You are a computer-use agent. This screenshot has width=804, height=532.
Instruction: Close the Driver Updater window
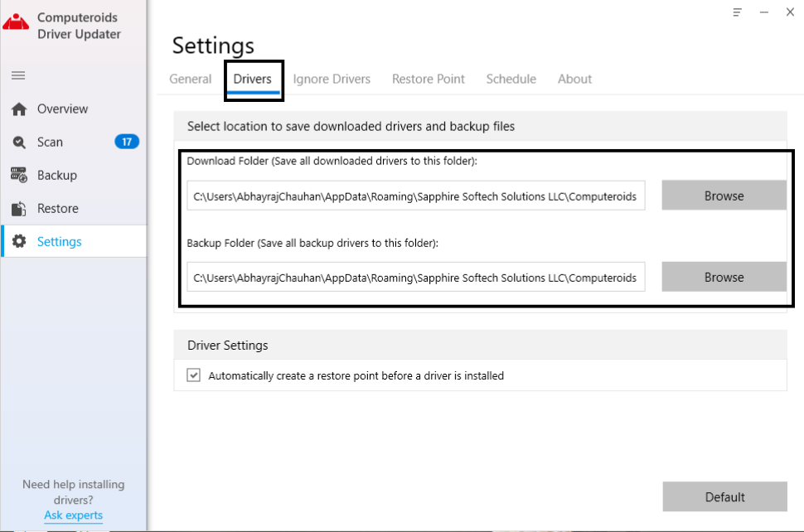(x=790, y=12)
